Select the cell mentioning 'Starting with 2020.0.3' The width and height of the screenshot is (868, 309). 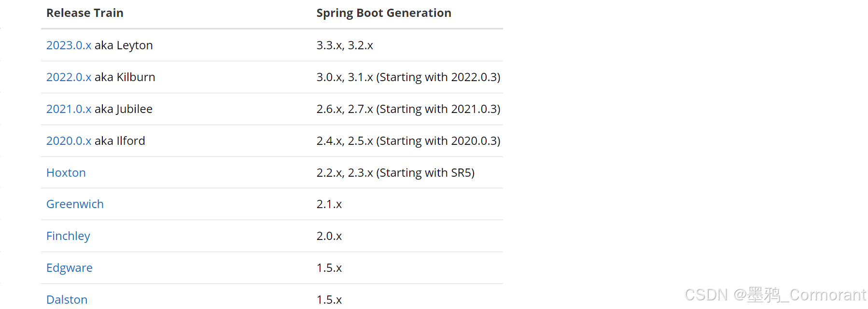click(408, 141)
